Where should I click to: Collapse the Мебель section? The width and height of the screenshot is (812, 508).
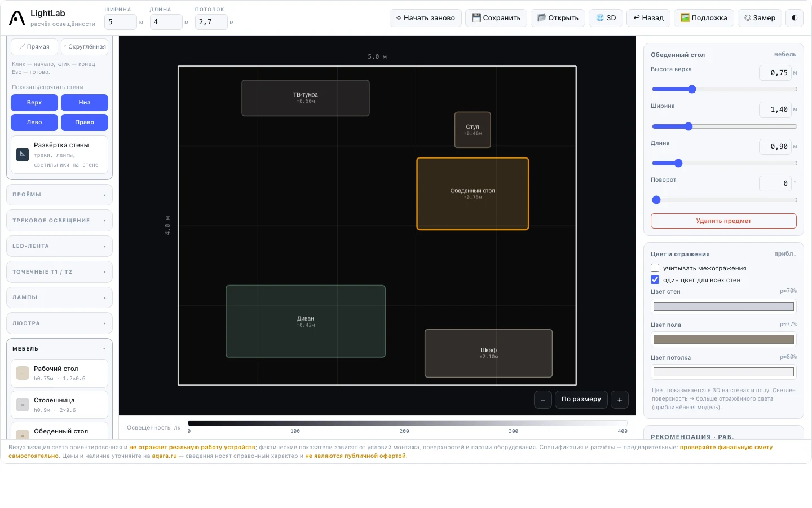pyautogui.click(x=59, y=349)
